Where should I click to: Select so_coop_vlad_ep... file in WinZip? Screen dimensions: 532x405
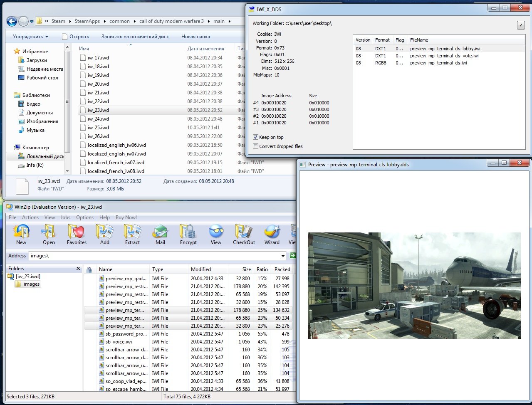coord(126,381)
